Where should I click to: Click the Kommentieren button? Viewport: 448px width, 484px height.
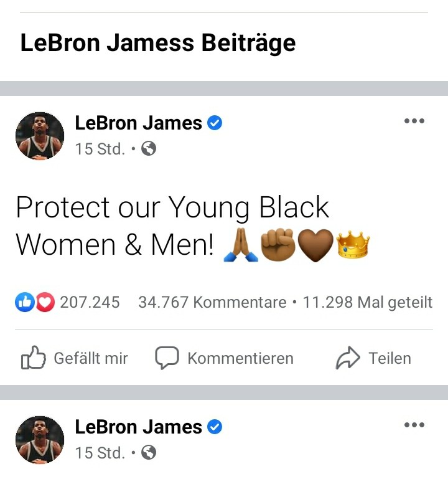224,358
